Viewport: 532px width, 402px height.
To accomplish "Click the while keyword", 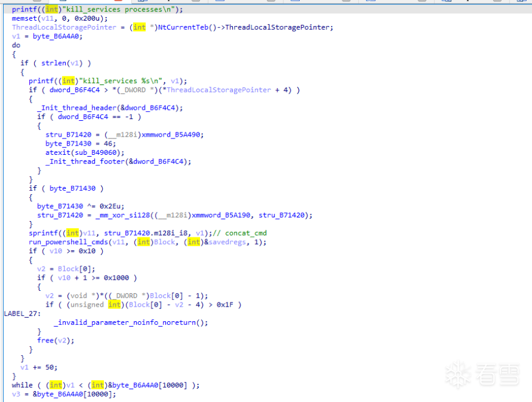I will (x=22, y=385).
